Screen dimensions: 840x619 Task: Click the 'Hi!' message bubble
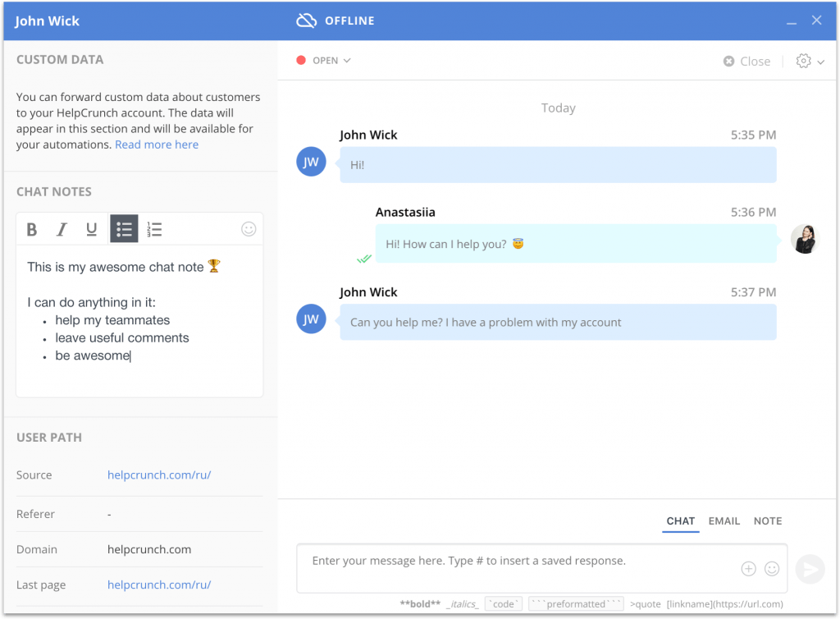pos(558,165)
